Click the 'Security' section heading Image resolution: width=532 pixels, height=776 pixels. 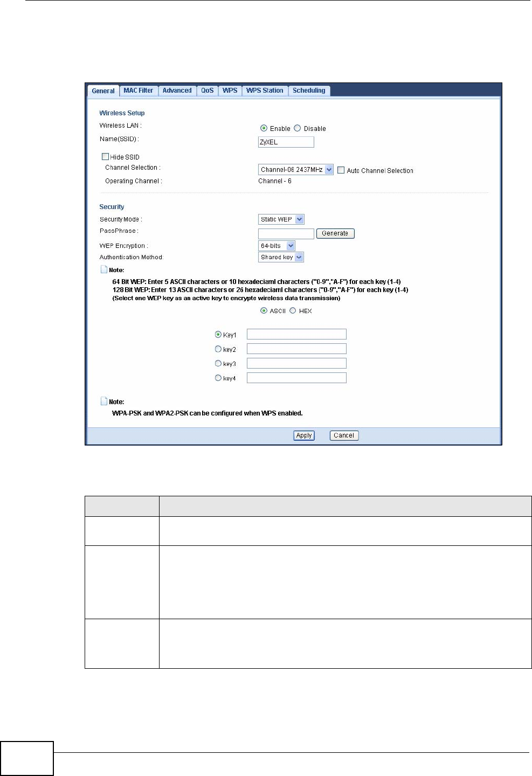tap(112, 207)
